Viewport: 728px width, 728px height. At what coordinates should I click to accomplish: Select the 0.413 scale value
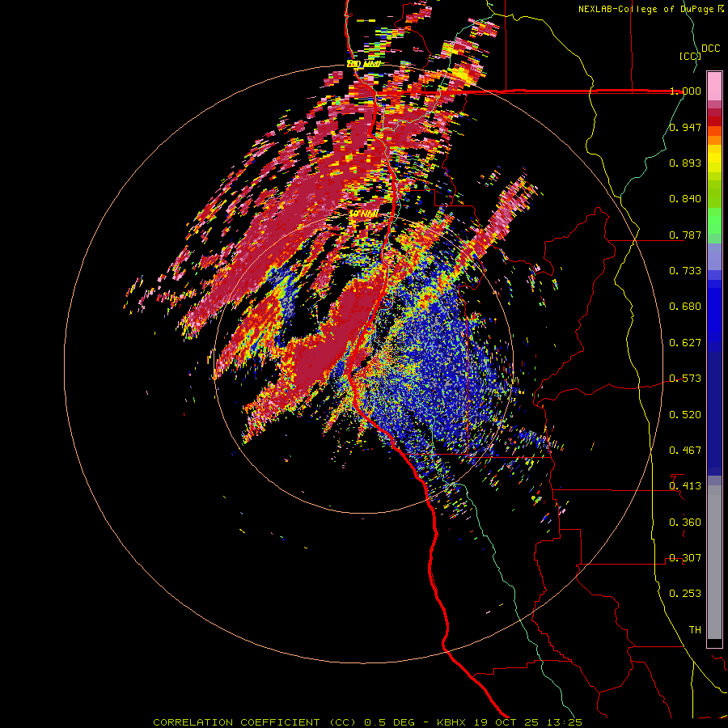(x=685, y=486)
